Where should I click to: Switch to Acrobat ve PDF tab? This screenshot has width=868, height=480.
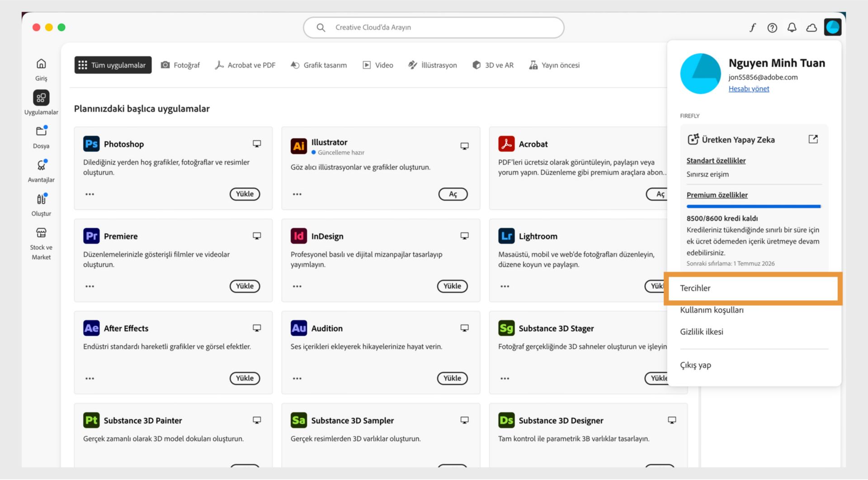[x=245, y=65]
